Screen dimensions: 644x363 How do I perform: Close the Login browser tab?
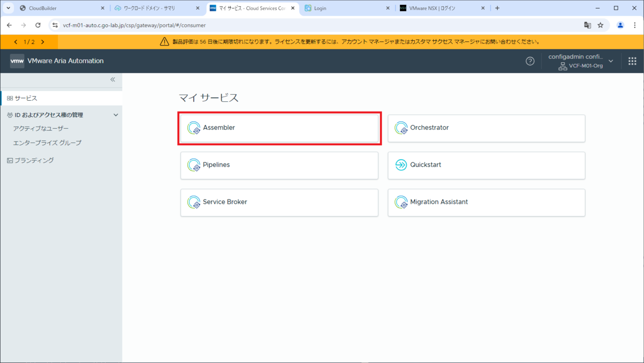(x=387, y=9)
